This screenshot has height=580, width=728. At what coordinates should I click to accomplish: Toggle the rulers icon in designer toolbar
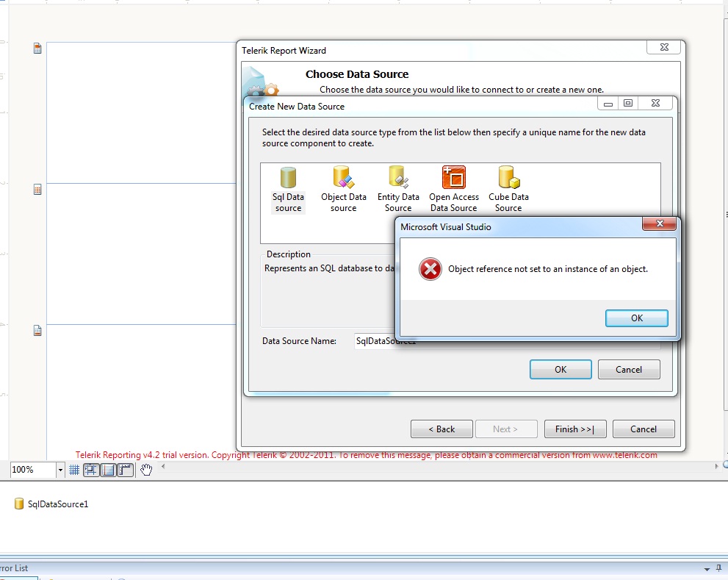click(x=126, y=470)
